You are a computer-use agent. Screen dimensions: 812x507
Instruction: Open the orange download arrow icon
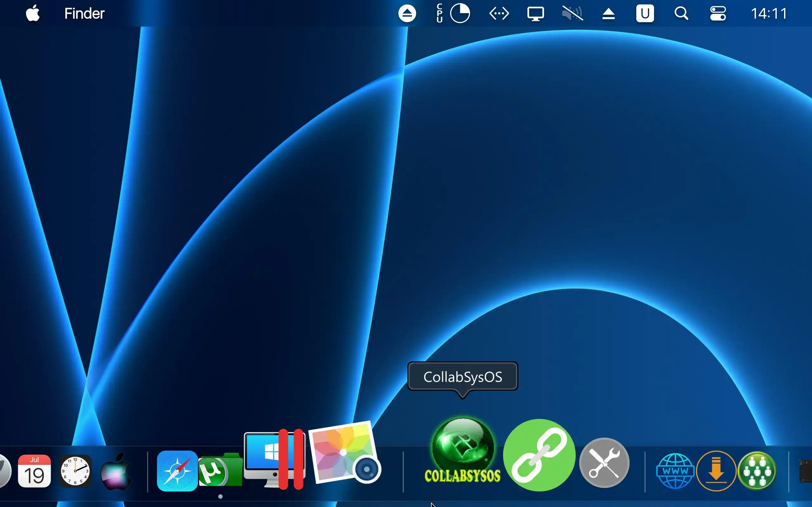tap(716, 471)
